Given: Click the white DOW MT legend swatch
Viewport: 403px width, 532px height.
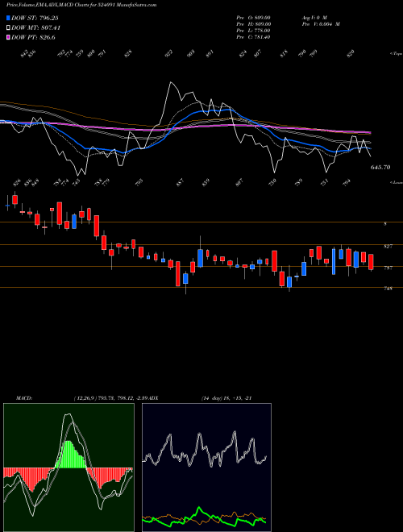Looking at the screenshot, I should click(x=9, y=28).
